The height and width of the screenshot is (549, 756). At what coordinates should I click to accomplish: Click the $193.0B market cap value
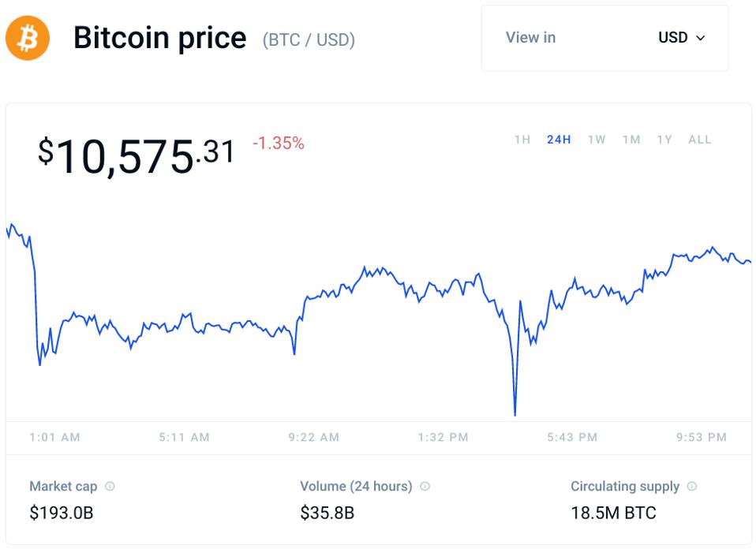pyautogui.click(x=62, y=513)
